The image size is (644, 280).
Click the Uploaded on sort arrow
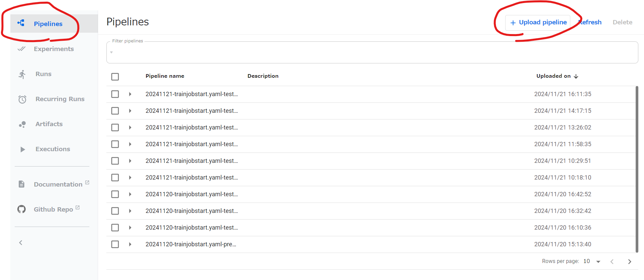click(x=576, y=76)
